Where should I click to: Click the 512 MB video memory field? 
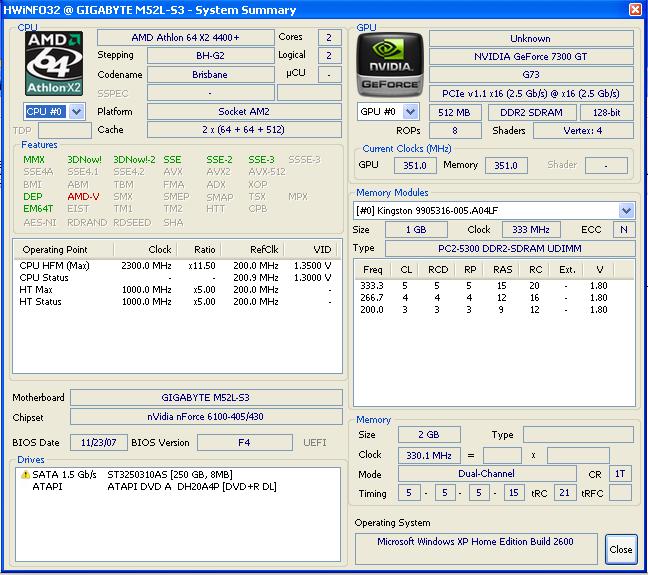point(455,112)
